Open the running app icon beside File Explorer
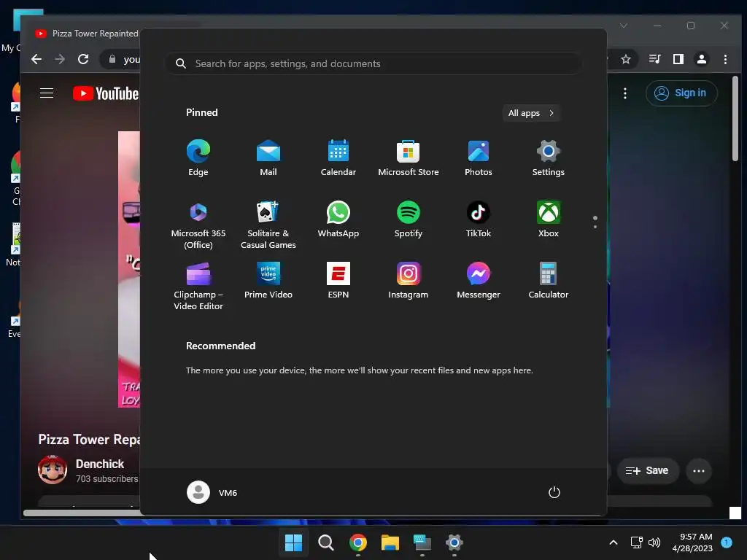The image size is (747, 560). click(422, 542)
